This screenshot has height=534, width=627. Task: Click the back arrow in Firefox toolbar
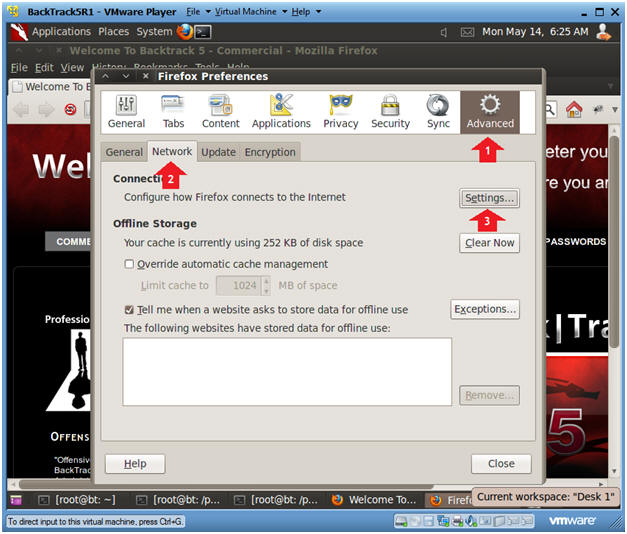21,109
